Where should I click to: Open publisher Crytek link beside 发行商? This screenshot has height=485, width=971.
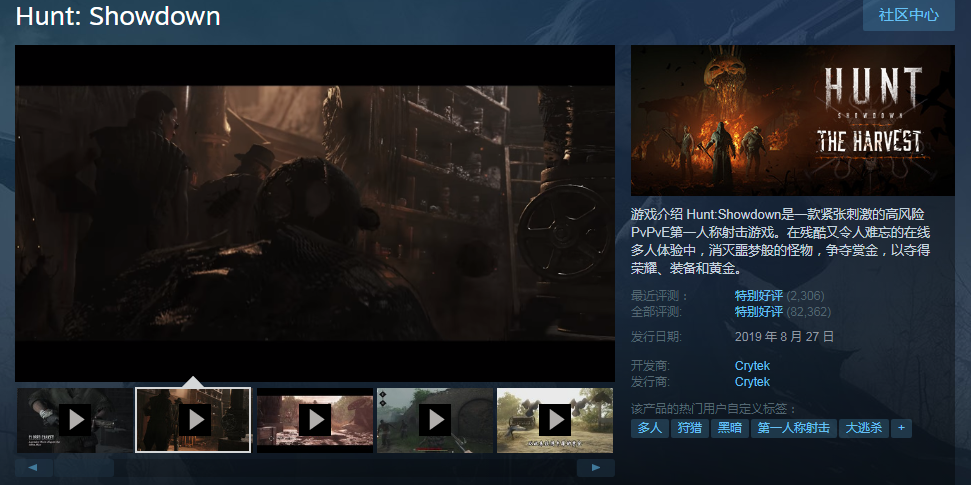(x=752, y=382)
